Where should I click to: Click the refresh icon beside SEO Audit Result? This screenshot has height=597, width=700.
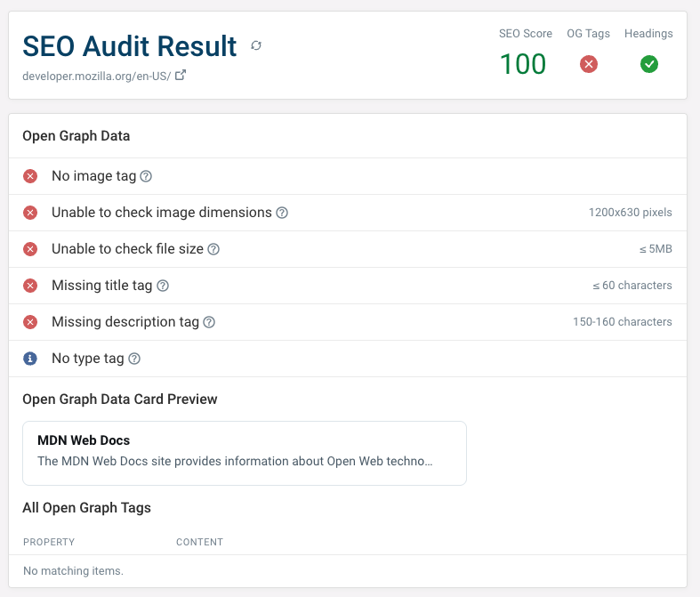tap(256, 45)
